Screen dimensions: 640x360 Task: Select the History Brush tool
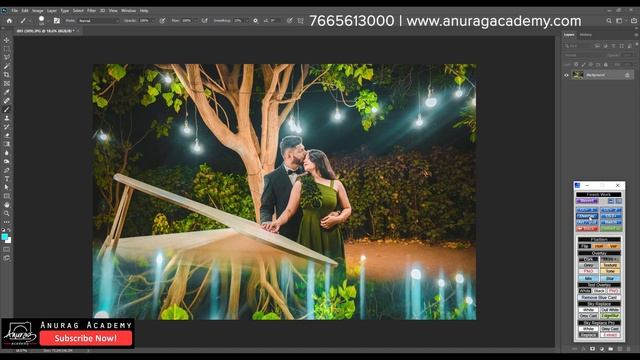(7, 127)
